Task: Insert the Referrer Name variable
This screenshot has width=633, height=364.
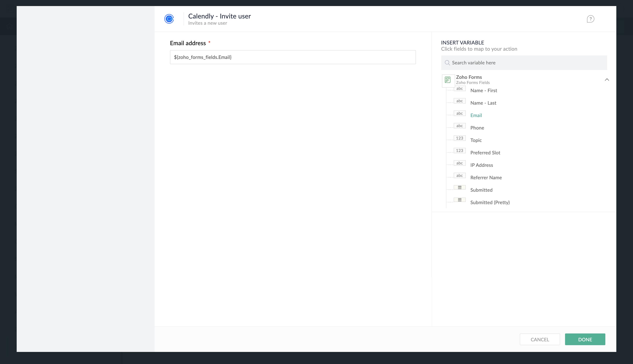Action: pyautogui.click(x=486, y=178)
